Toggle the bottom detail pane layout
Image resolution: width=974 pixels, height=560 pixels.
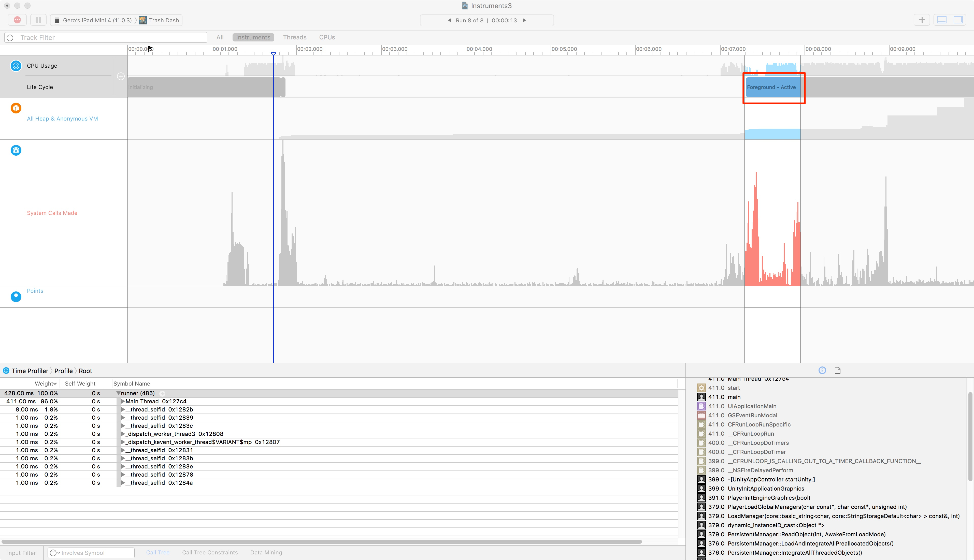pos(942,20)
